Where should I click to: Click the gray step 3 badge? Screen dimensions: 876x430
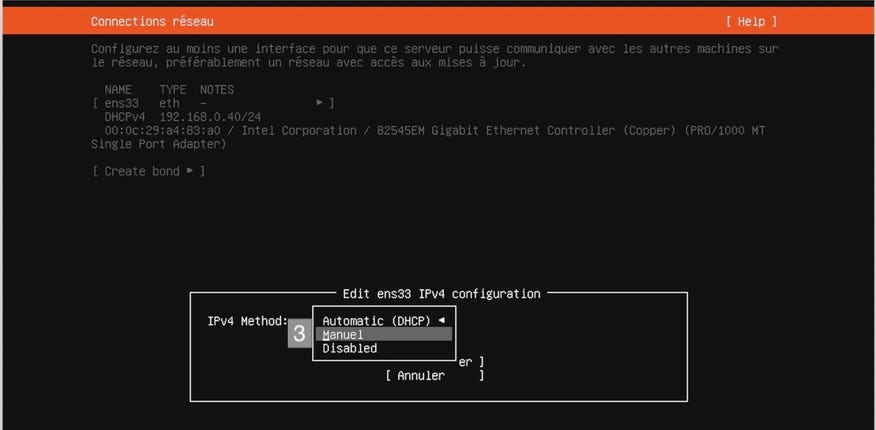(299, 334)
